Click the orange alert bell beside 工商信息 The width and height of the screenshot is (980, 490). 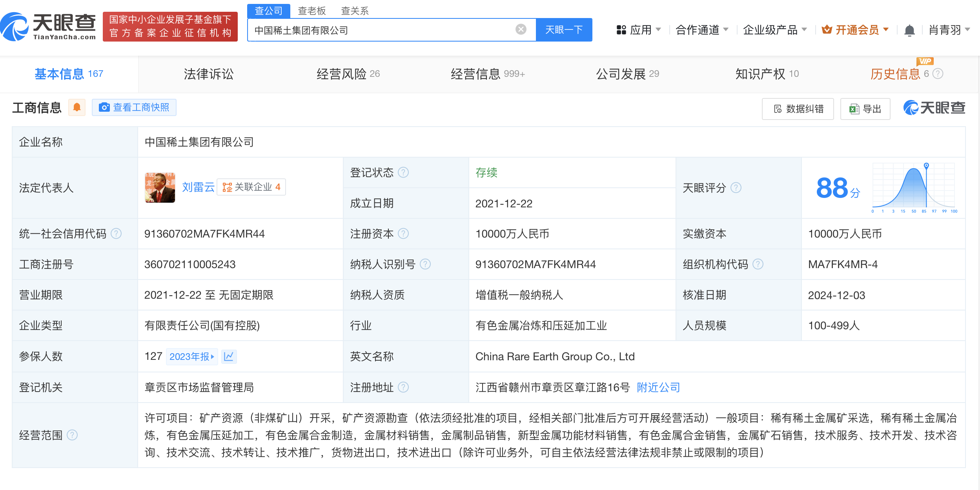[x=77, y=107]
